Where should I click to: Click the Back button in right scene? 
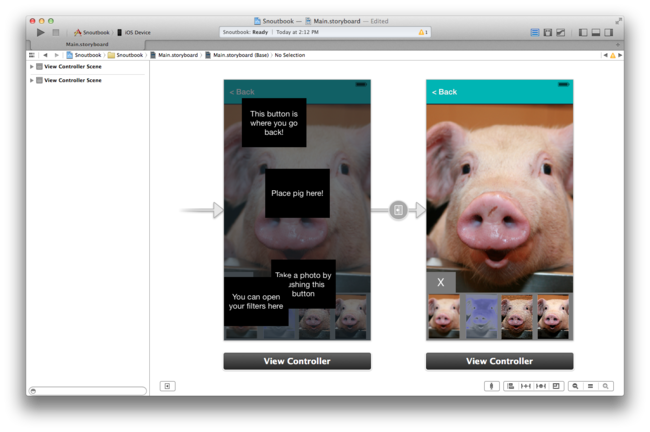point(444,92)
